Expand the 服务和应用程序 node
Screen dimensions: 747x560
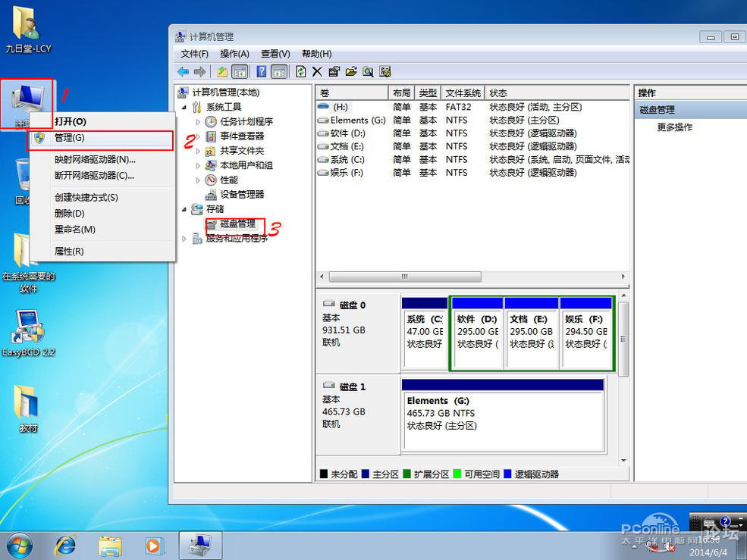tap(184, 239)
